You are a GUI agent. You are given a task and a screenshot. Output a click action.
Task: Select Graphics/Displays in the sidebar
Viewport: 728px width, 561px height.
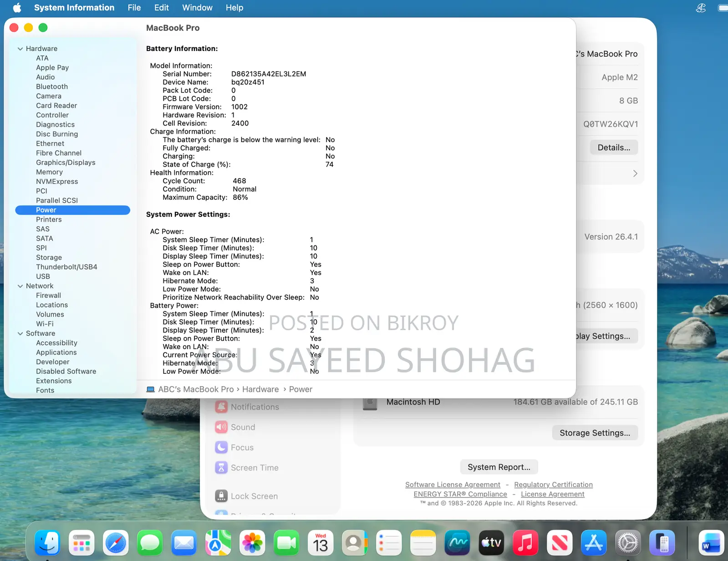[x=66, y=163]
